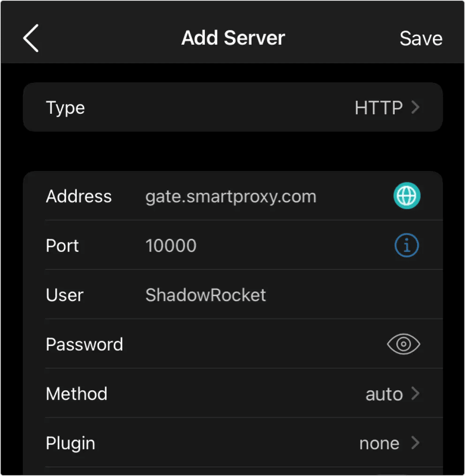Tap the Add Server title
The height and width of the screenshot is (476, 465).
click(x=233, y=38)
